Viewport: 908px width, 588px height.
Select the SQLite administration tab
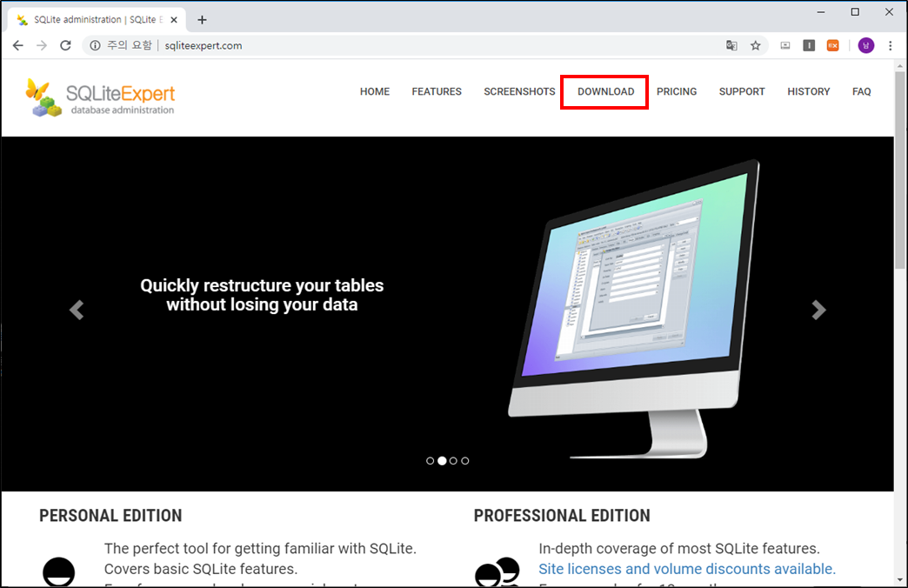pos(97,20)
